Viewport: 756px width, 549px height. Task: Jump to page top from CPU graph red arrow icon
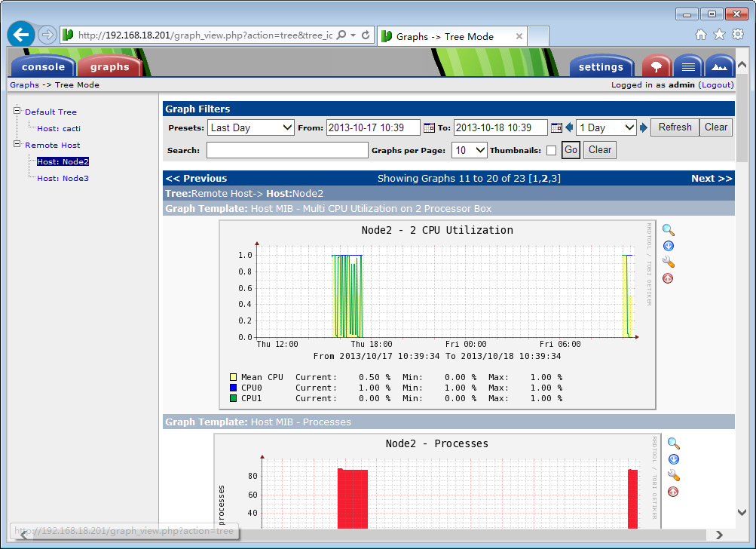668,278
